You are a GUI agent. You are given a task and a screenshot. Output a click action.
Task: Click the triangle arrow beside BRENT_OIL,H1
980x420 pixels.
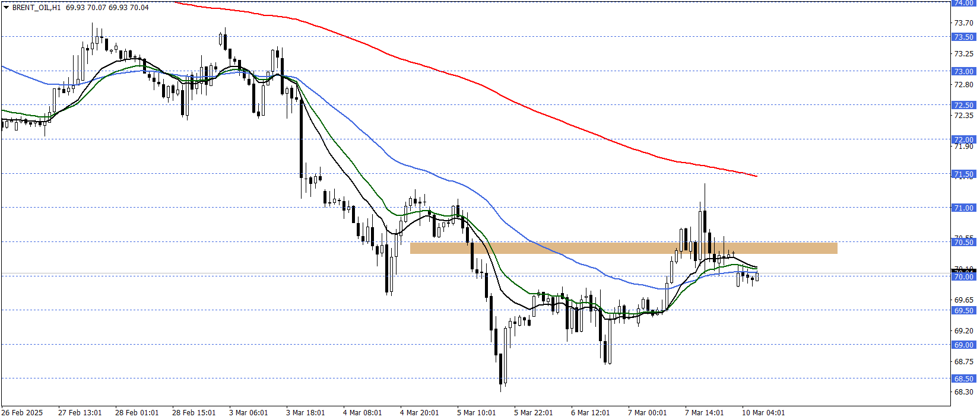[x=7, y=8]
